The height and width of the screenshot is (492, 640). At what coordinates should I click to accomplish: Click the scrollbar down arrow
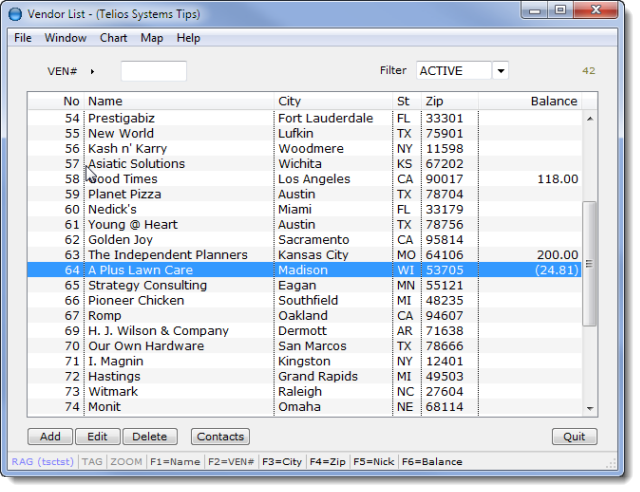tap(590, 408)
